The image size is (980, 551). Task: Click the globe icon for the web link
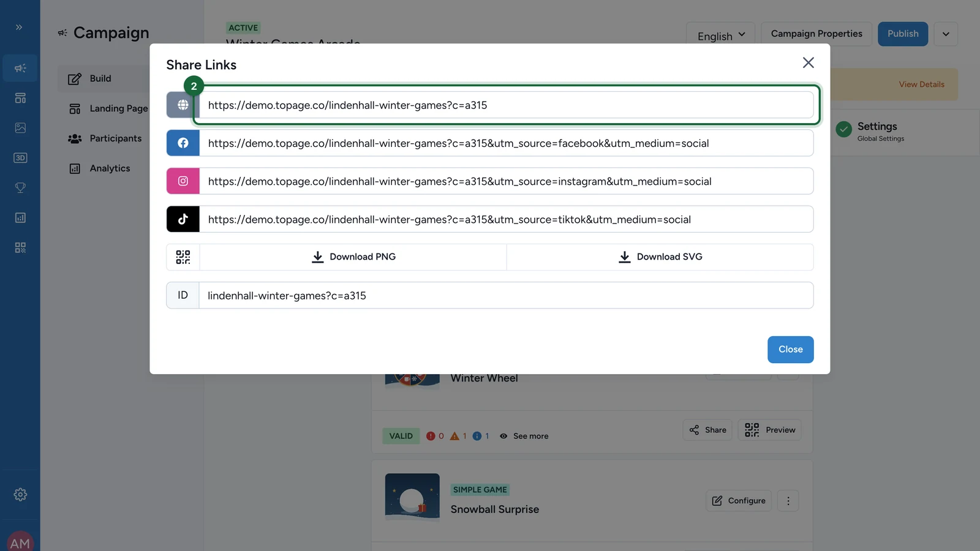[x=183, y=105]
